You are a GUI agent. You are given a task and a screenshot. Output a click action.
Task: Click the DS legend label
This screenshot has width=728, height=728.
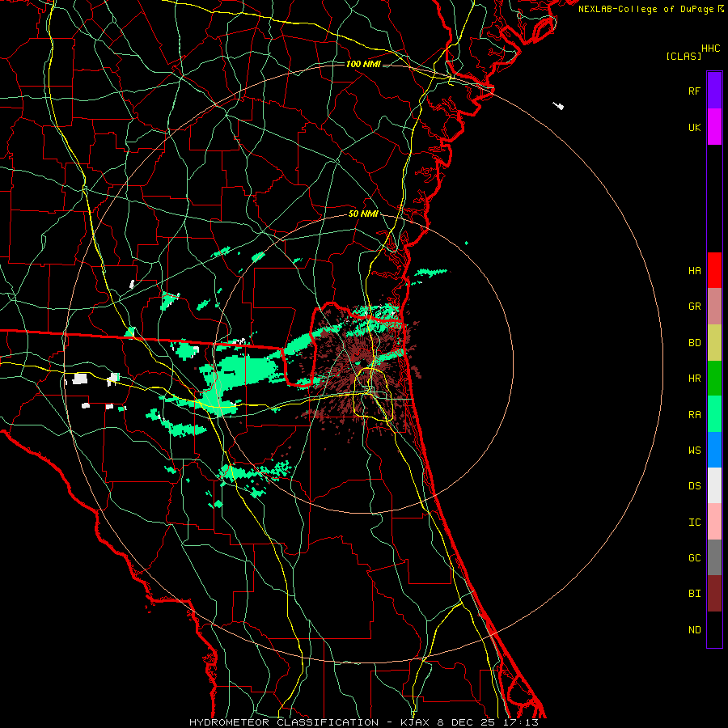(x=694, y=486)
